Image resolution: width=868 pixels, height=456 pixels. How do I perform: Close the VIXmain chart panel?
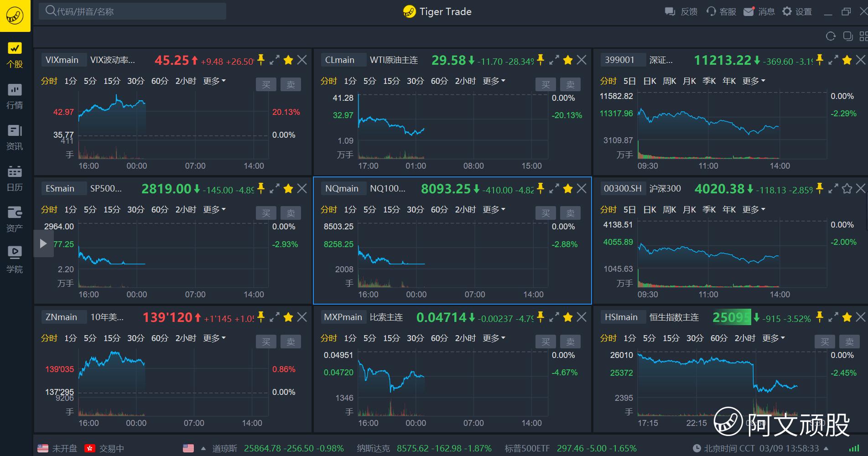302,60
